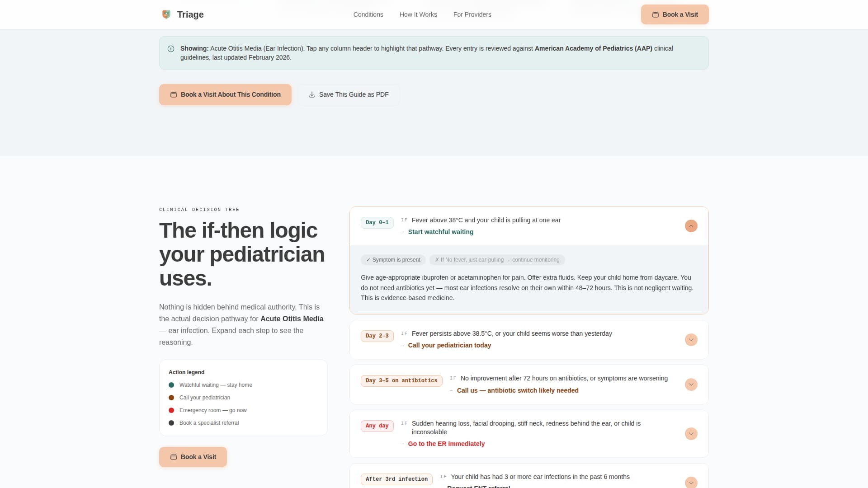
Task: Click Fever persists above 38.5°C condition text
Action: [512, 333]
